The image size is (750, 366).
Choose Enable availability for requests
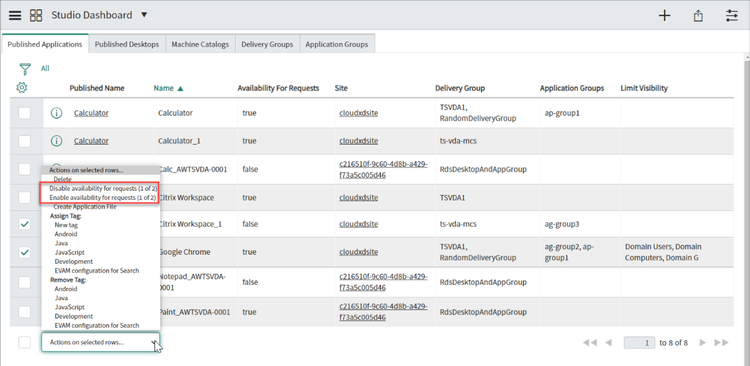[x=102, y=198]
